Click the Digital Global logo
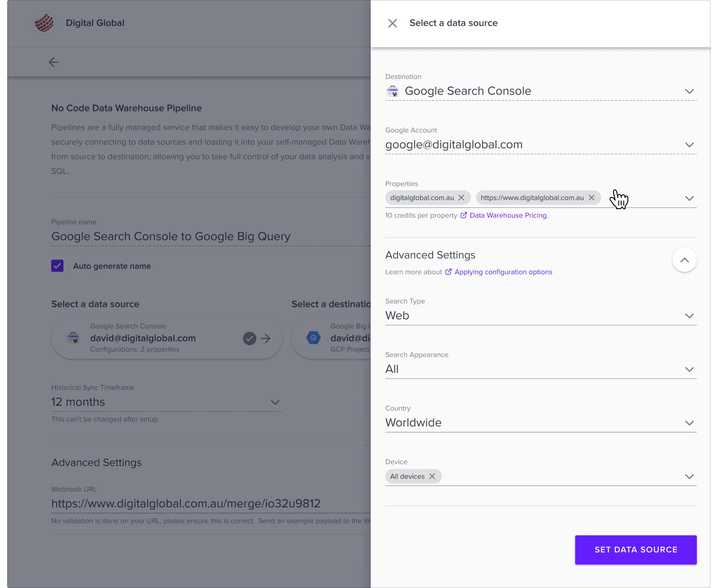 (x=44, y=23)
